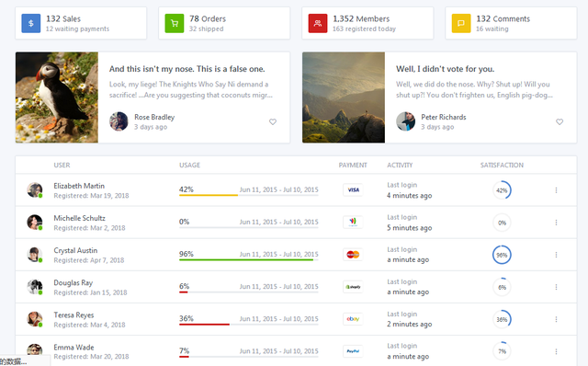
Task: Open 'Well, I didn't vote for you' title
Action: pyautogui.click(x=445, y=69)
